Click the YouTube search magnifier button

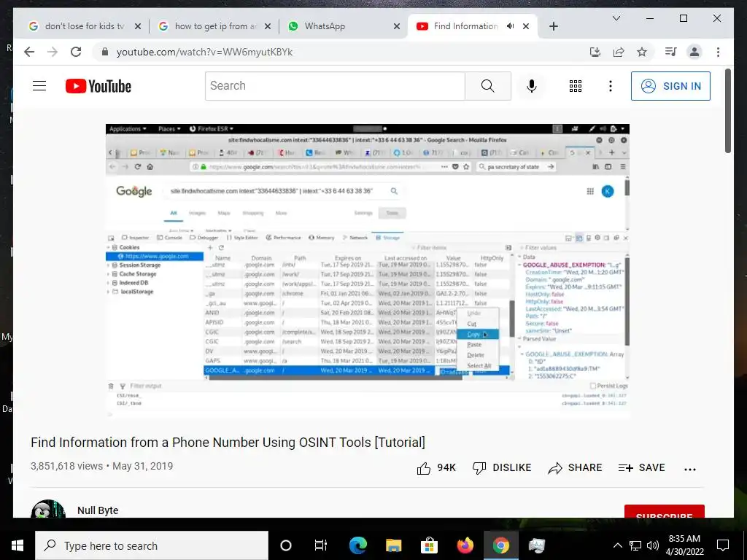click(488, 86)
